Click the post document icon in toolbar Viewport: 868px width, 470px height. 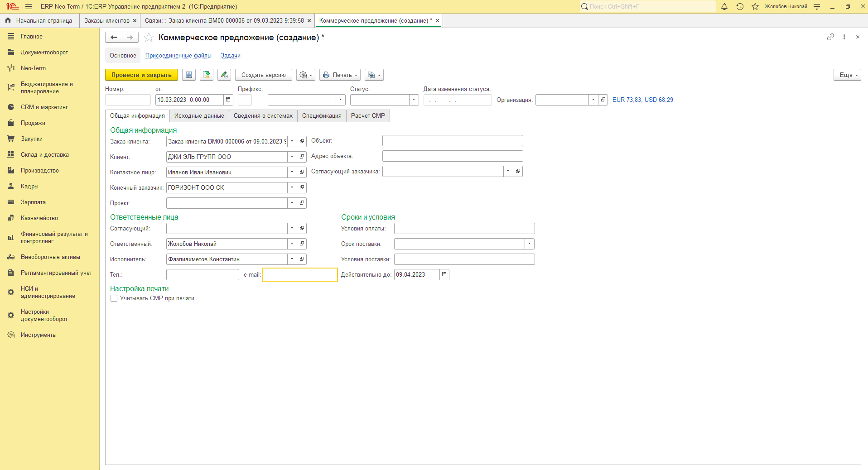[x=207, y=75]
